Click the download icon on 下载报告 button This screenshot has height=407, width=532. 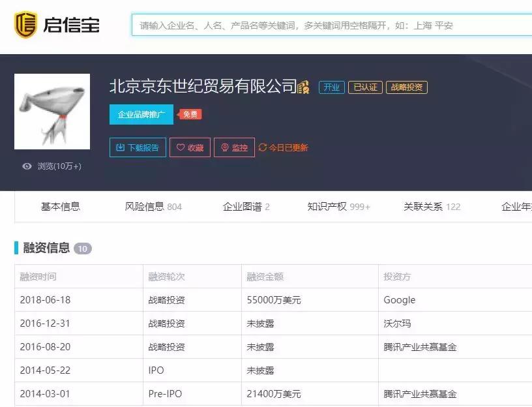coord(121,147)
